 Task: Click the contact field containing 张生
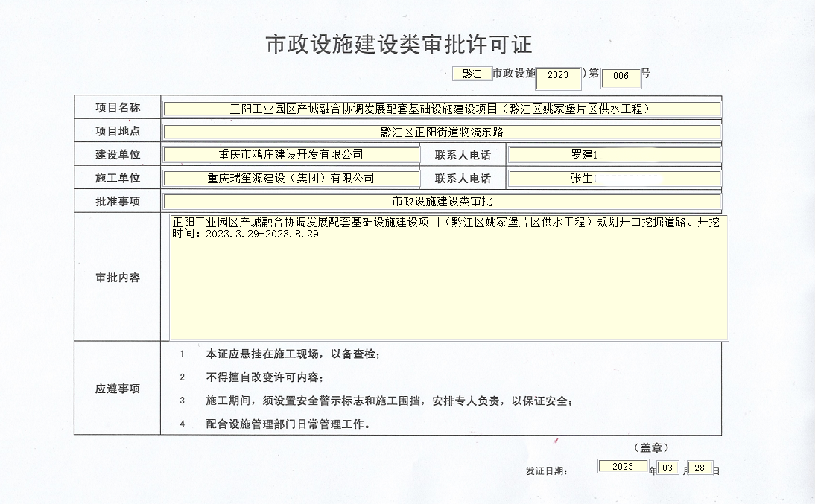(x=615, y=179)
